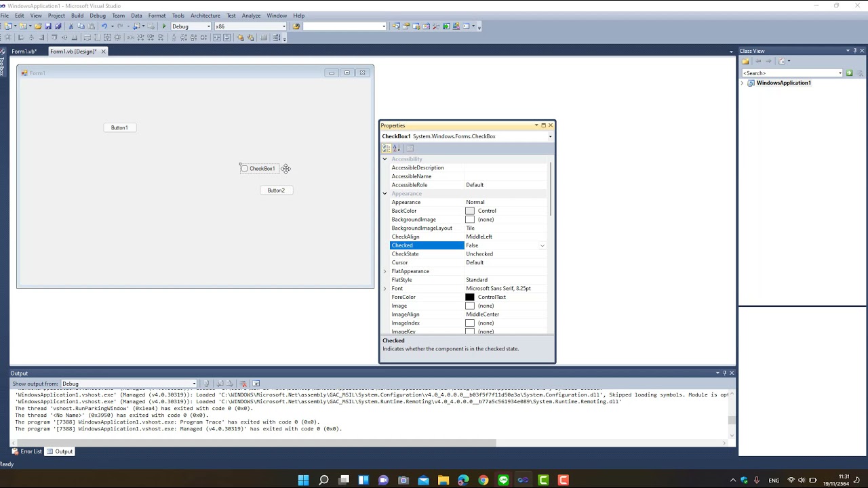Open Properties object selector dropdown
The image size is (868, 488).
coord(550,136)
